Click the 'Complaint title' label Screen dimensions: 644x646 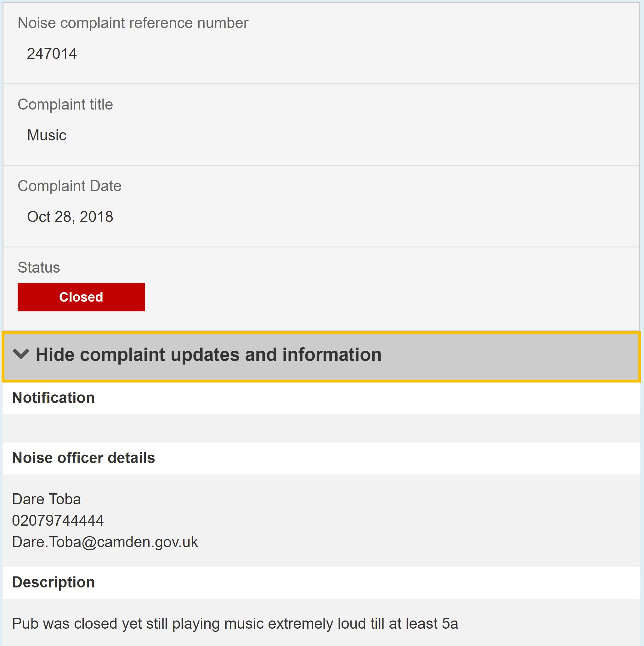(65, 105)
